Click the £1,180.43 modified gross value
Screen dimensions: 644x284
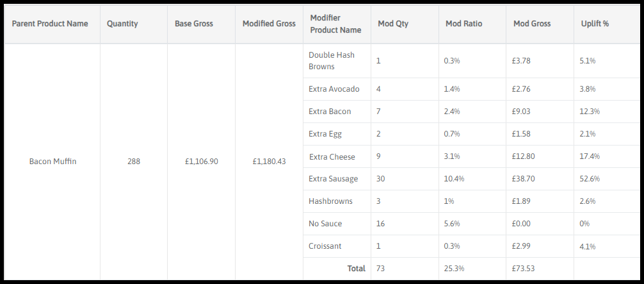269,162
